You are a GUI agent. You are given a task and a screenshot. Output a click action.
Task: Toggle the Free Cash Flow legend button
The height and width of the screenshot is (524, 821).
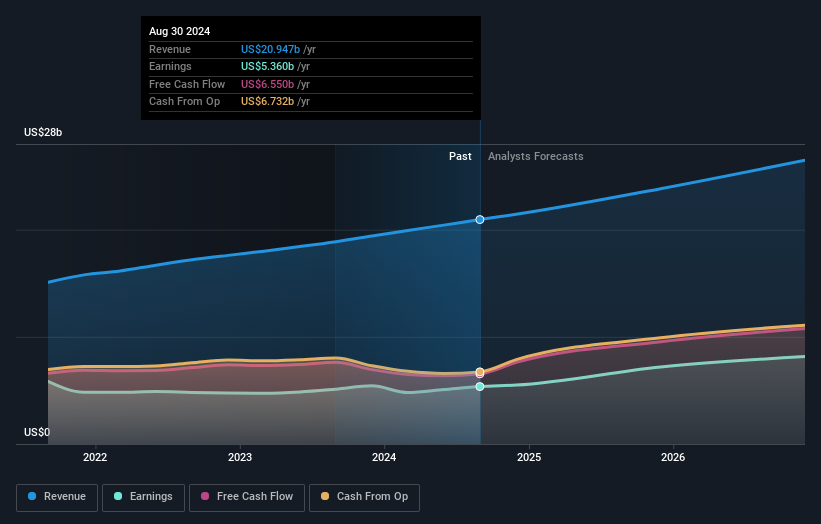[x=247, y=497]
